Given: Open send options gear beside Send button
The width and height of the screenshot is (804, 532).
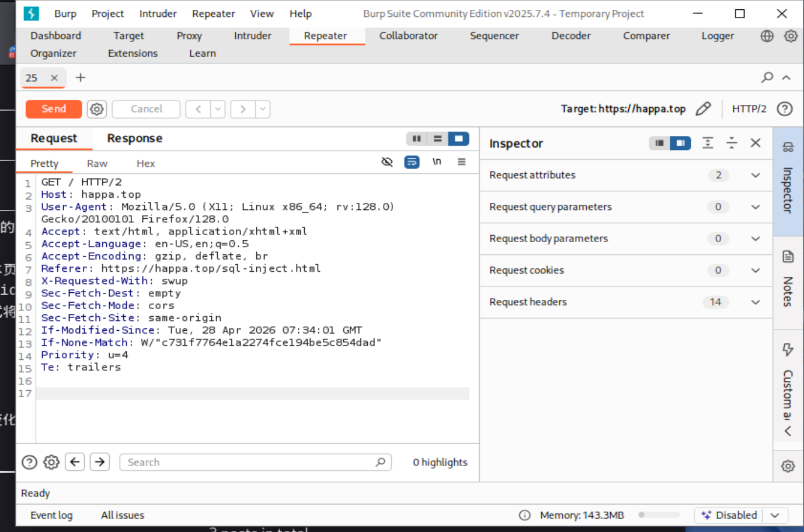Looking at the screenshot, I should [97, 109].
